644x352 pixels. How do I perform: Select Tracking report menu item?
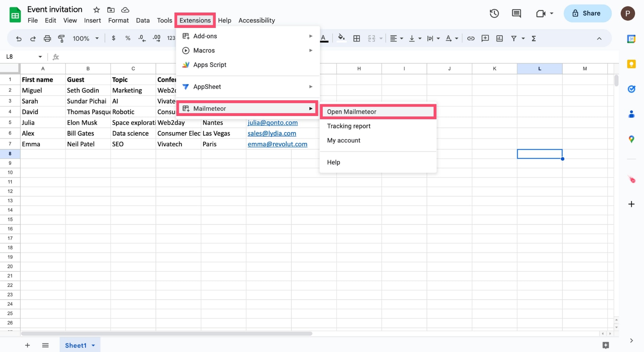378,126
